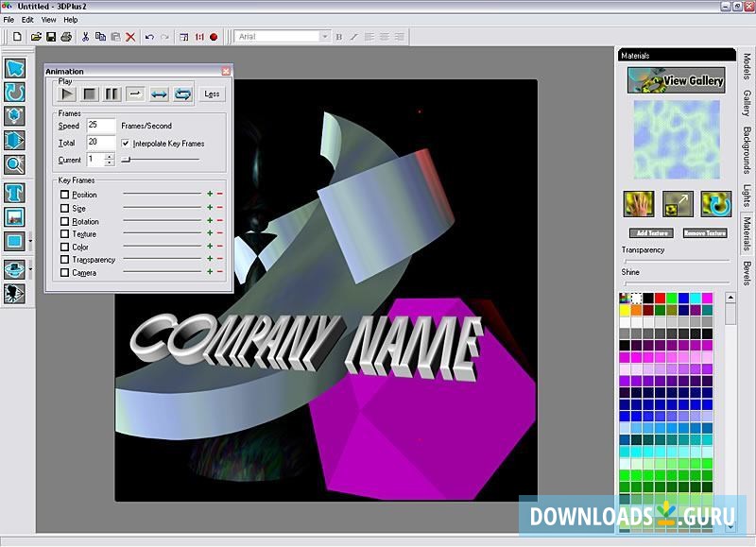Open the Arial font dropdown
The width and height of the screenshot is (756, 547).
point(324,37)
